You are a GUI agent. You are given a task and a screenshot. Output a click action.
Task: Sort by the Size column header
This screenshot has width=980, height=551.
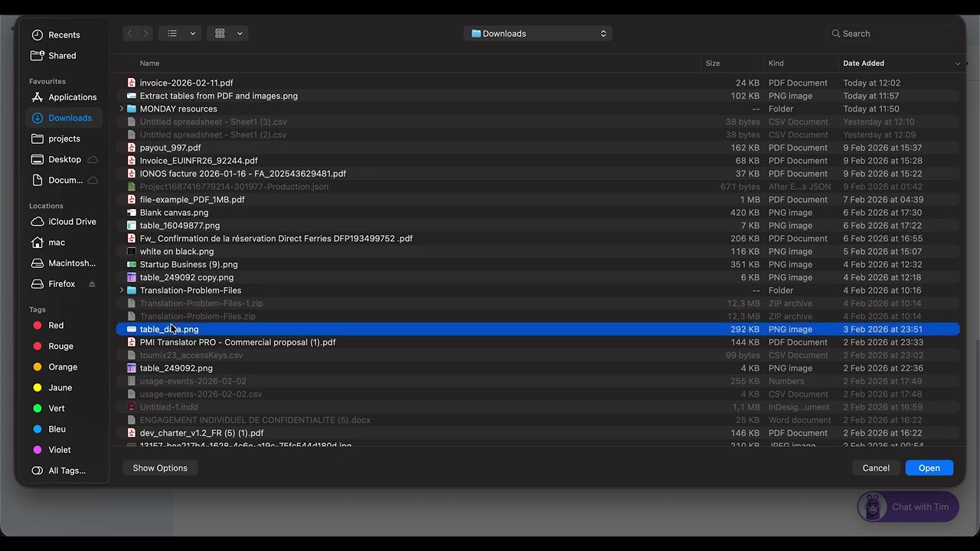tap(713, 64)
